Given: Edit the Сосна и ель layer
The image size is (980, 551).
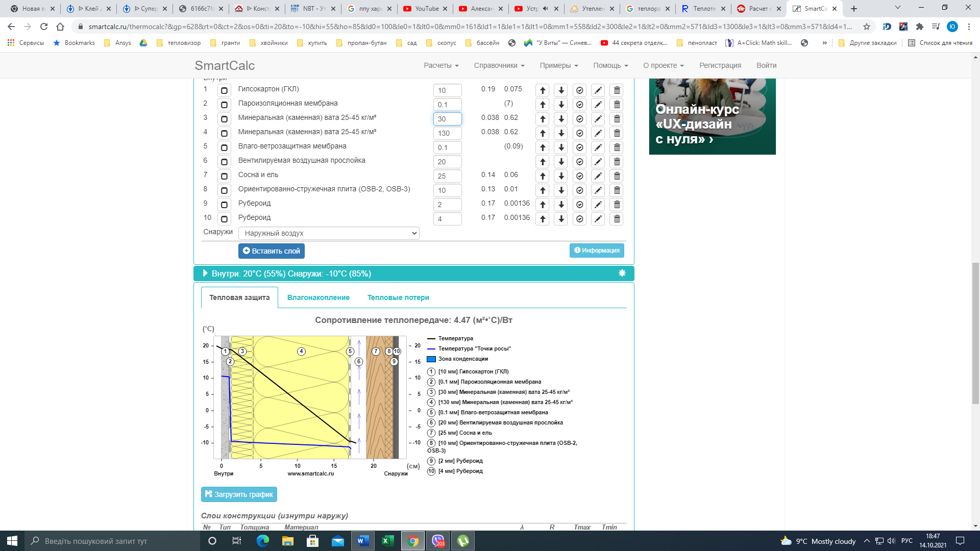Looking at the screenshot, I should (598, 176).
